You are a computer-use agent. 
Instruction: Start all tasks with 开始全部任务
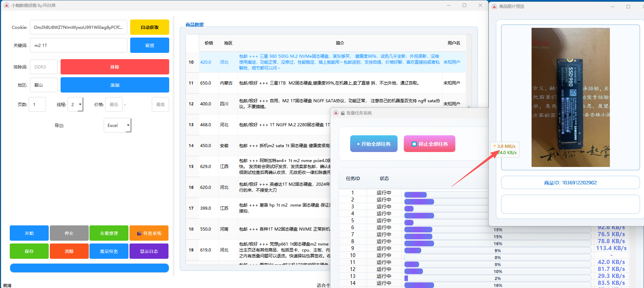coord(374,144)
